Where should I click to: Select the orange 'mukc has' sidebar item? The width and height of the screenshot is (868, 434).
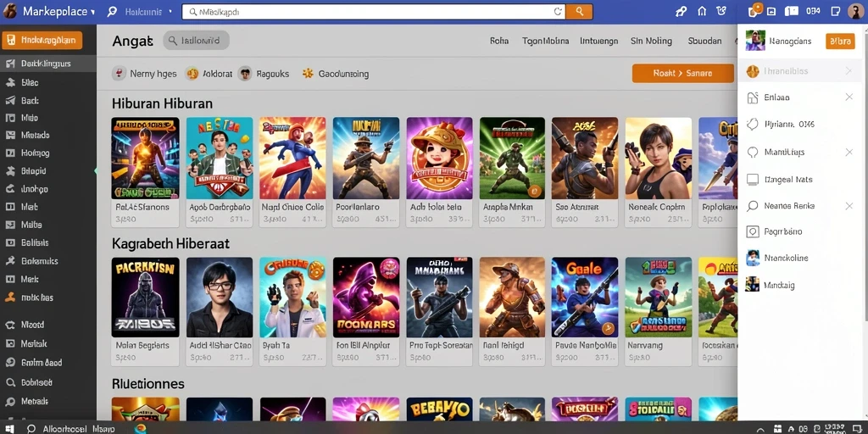(x=30, y=298)
